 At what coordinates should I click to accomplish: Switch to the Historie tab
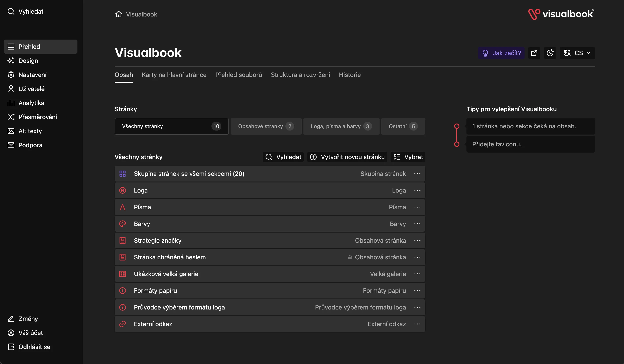[350, 75]
